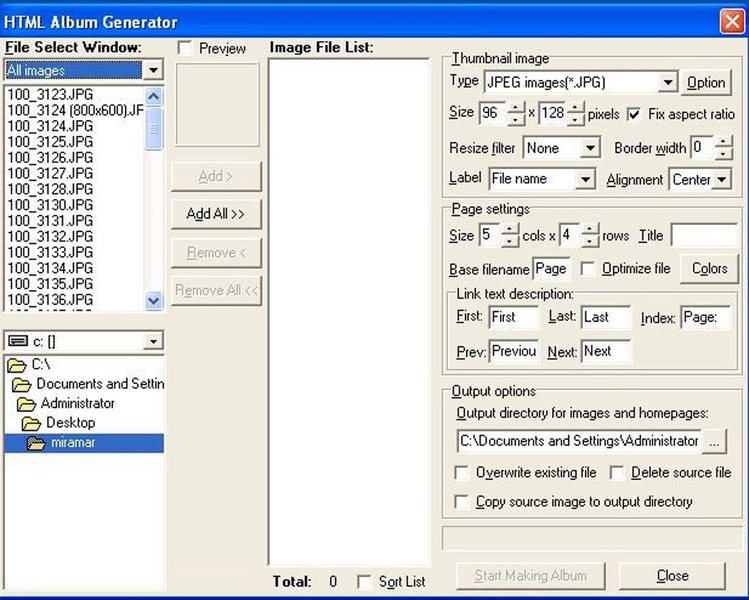Select file 100_3136.JPG
Viewport: 749px width, 600px height.
click(x=50, y=300)
